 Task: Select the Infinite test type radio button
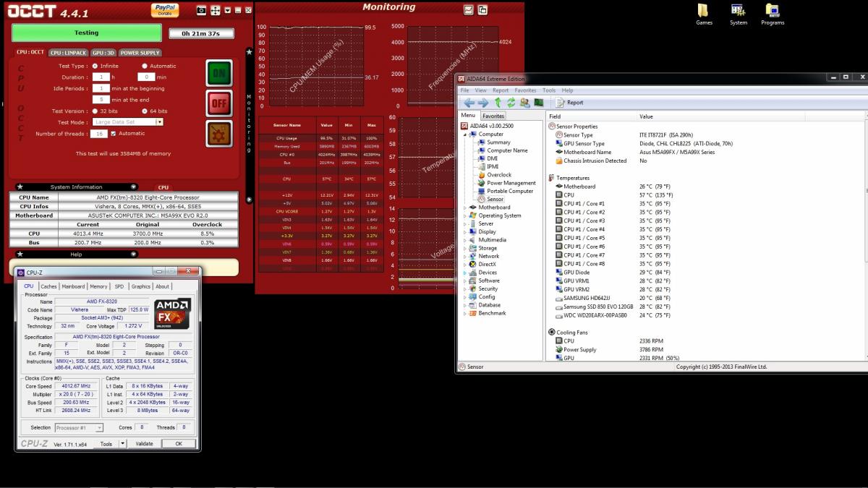[95, 66]
